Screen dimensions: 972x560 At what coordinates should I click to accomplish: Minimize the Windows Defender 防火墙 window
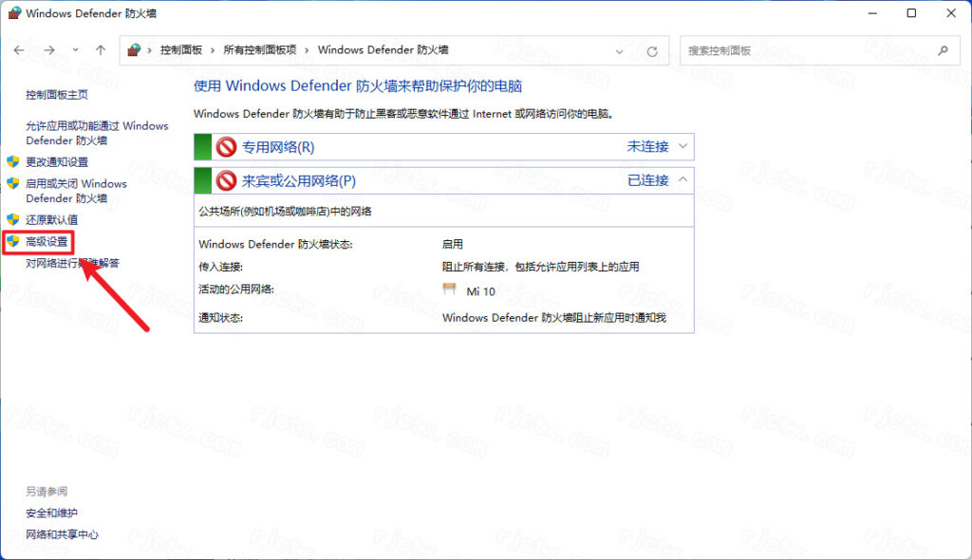[872, 13]
